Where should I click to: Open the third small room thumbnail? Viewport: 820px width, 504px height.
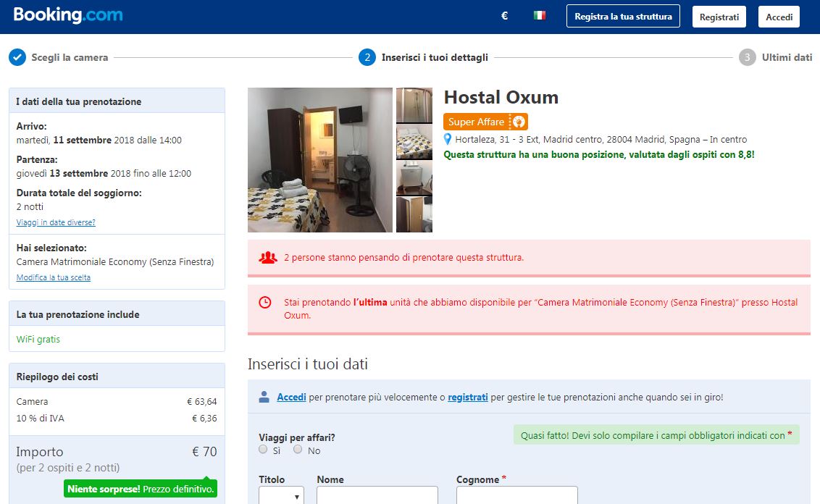click(414, 177)
